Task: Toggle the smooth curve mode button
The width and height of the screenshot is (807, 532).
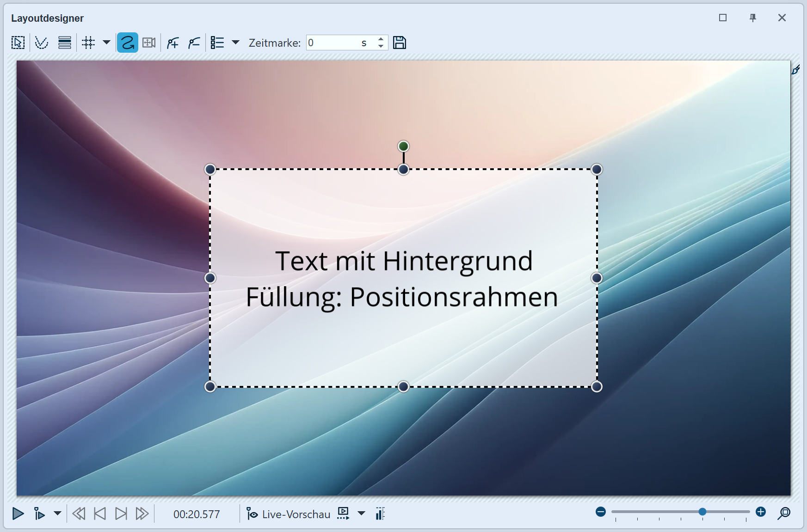Action: coord(127,43)
